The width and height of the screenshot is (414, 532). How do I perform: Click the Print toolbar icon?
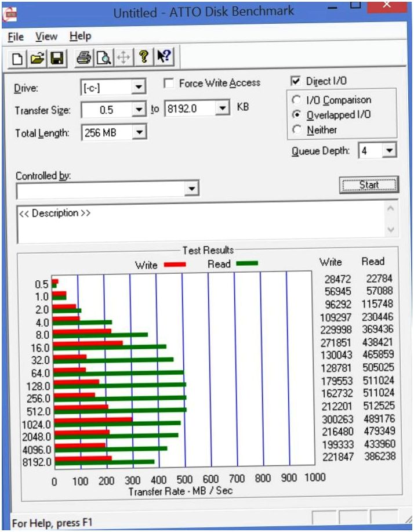83,57
